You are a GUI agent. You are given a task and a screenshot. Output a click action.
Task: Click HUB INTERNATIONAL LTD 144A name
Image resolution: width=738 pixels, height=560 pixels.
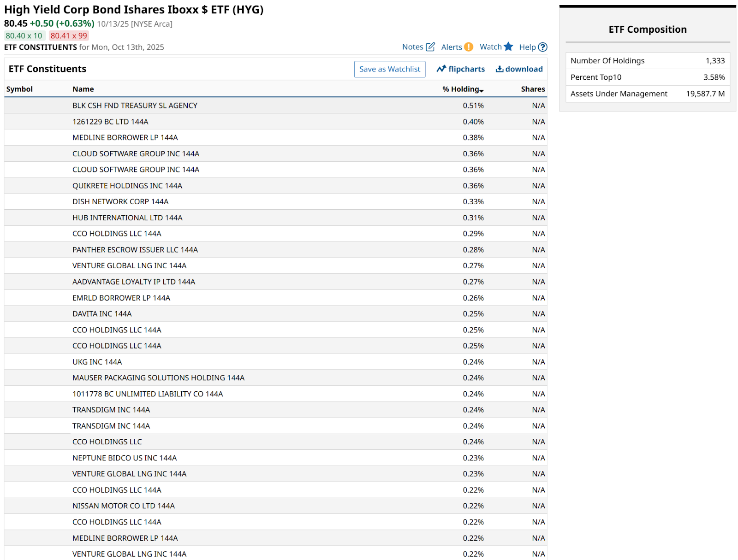coord(127,218)
